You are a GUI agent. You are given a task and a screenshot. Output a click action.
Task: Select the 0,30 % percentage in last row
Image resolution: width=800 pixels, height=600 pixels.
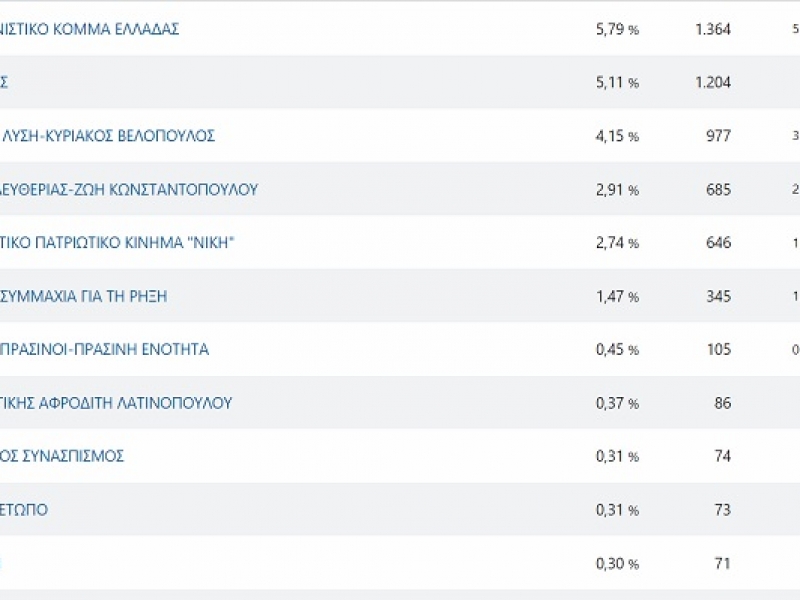click(x=616, y=563)
